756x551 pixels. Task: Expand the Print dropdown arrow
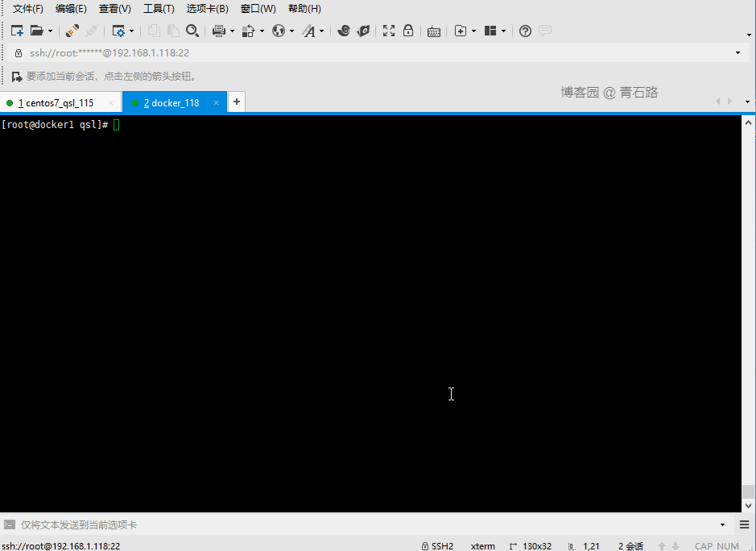(232, 31)
